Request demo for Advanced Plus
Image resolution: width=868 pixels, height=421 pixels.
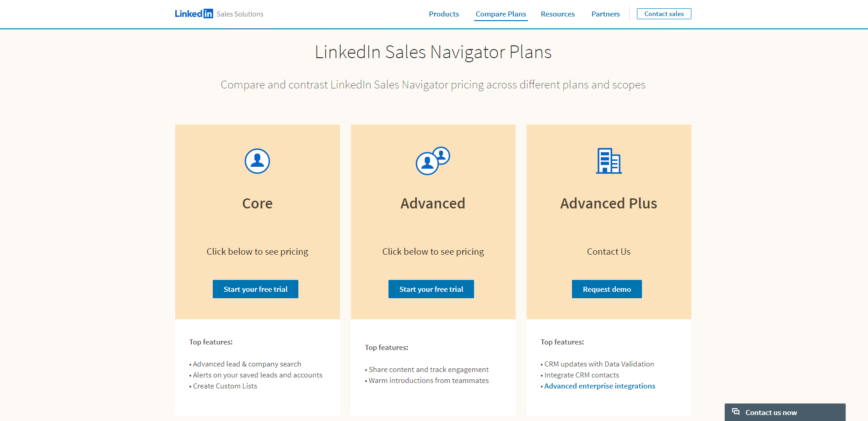[606, 289]
